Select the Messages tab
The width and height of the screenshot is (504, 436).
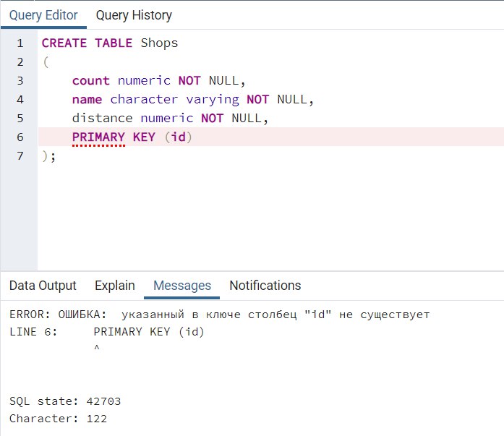click(x=182, y=286)
